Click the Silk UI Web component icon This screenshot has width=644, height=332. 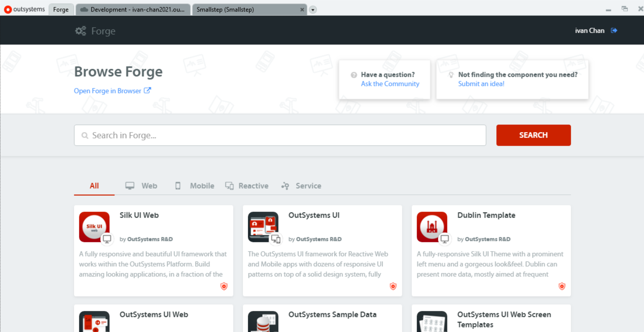coord(94,227)
